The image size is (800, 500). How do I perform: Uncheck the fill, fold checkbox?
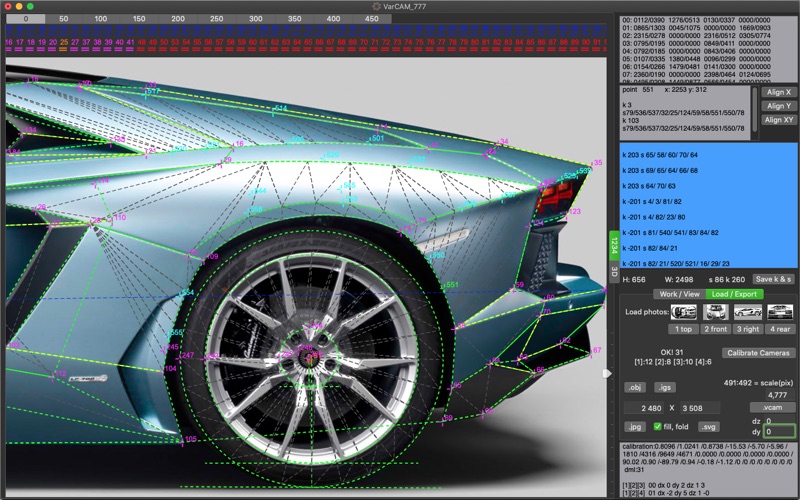point(658,427)
